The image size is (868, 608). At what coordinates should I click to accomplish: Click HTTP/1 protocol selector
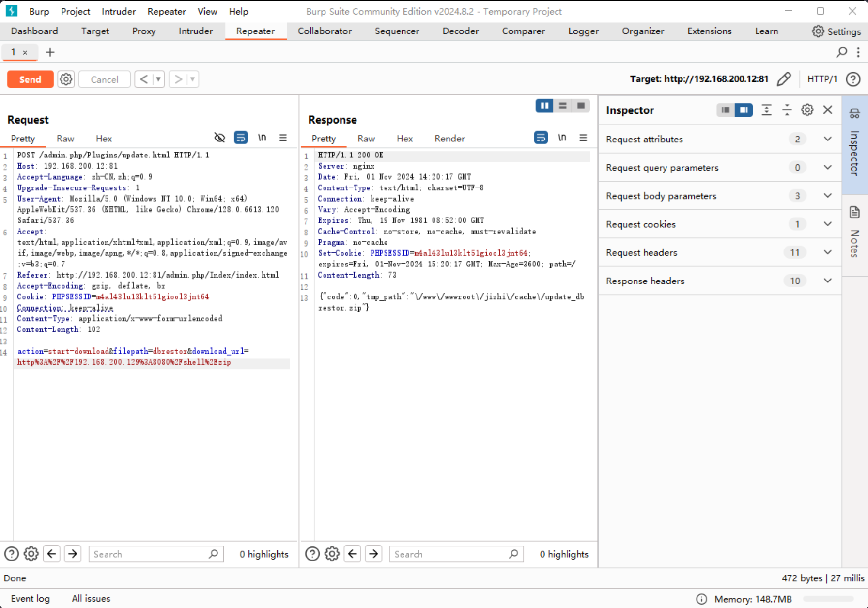pos(822,79)
